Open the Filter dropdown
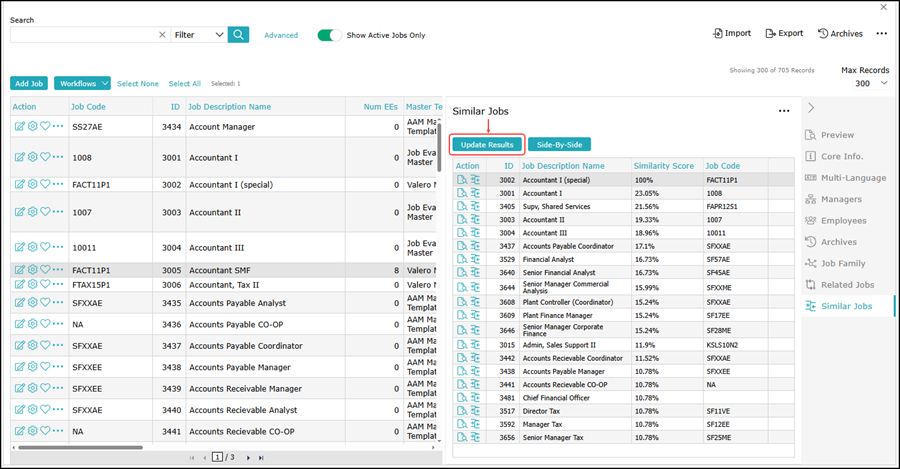 [x=198, y=34]
